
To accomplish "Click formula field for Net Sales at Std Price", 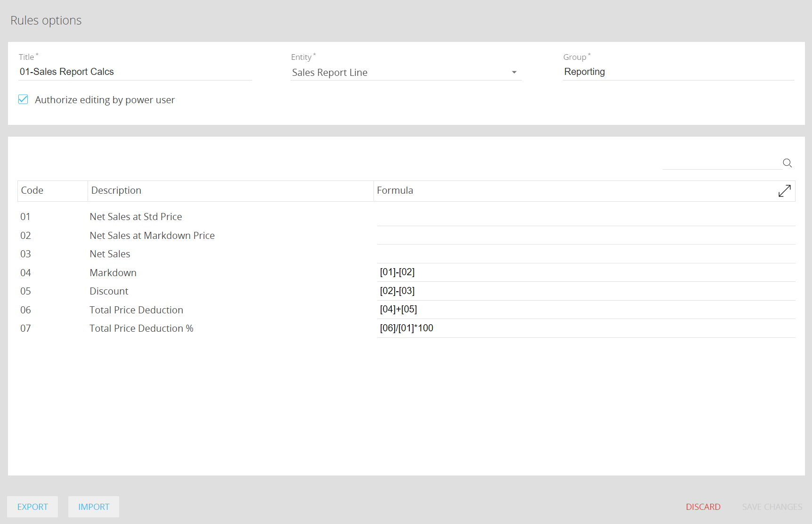I will (x=585, y=217).
